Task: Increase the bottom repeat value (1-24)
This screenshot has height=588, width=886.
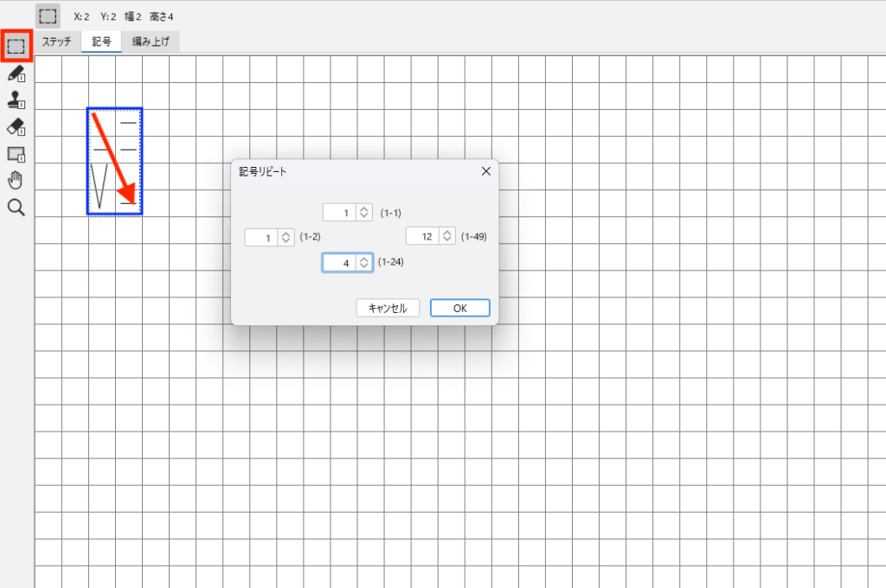Action: (364, 259)
